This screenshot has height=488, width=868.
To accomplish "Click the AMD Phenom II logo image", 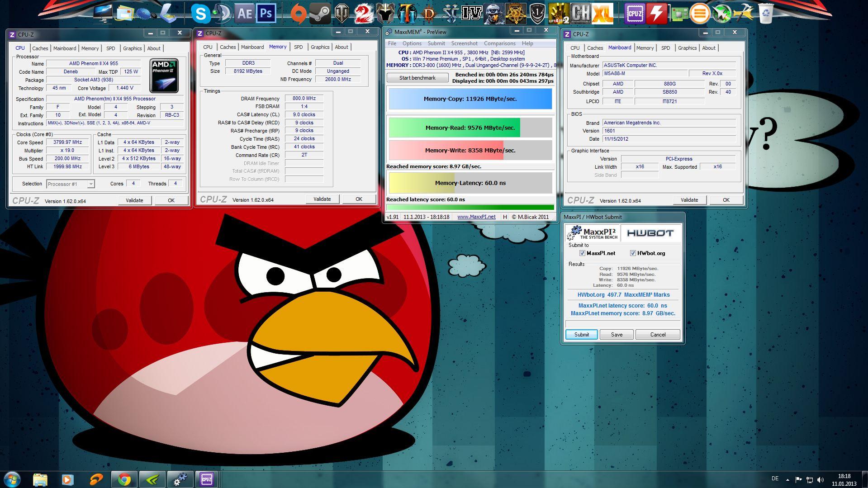I will 164,76.
